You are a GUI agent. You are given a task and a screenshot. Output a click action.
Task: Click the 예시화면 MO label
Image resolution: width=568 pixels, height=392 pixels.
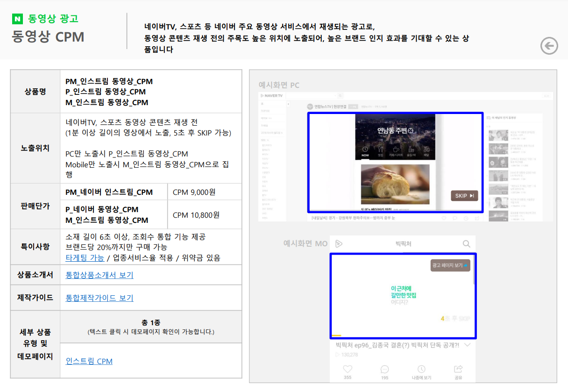(305, 243)
